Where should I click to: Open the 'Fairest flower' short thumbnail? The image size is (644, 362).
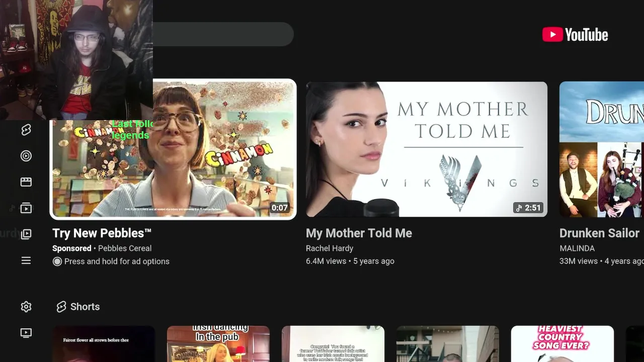coord(104,344)
